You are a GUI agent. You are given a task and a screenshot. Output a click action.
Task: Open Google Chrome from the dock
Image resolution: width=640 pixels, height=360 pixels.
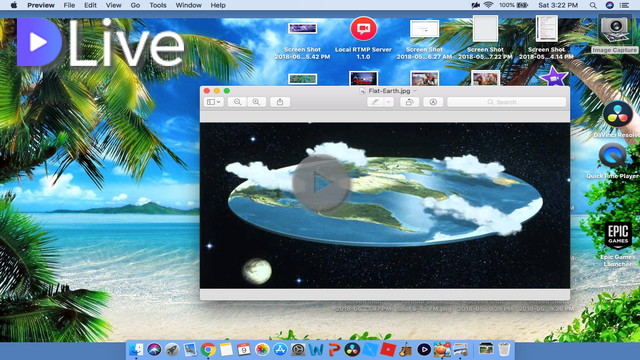pyautogui.click(x=208, y=350)
